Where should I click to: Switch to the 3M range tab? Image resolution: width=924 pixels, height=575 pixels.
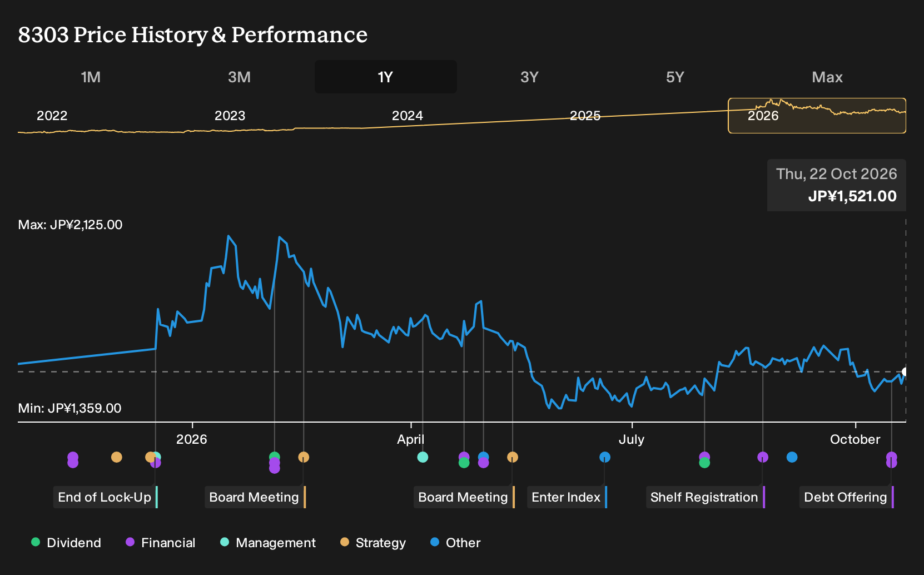point(239,77)
